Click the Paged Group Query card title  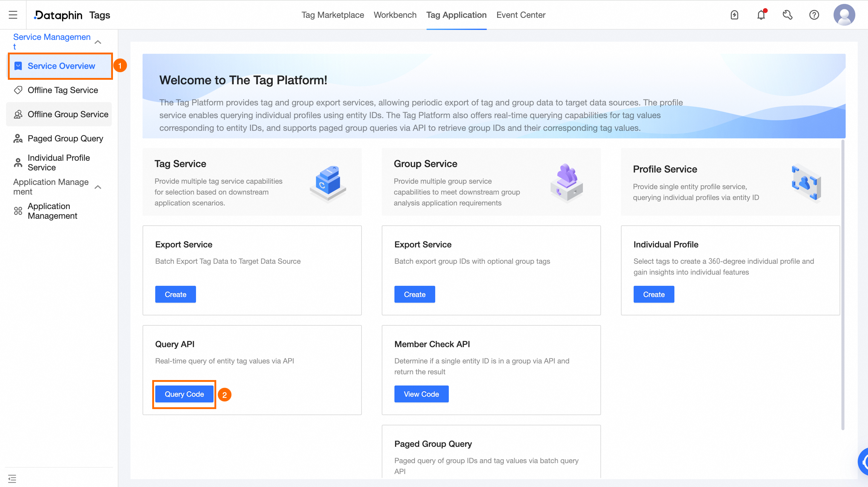click(433, 443)
